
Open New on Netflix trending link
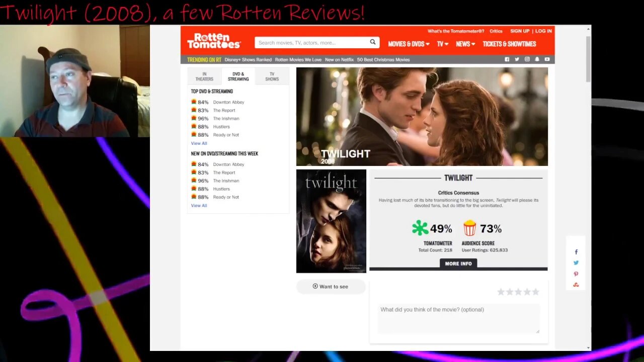tap(339, 60)
